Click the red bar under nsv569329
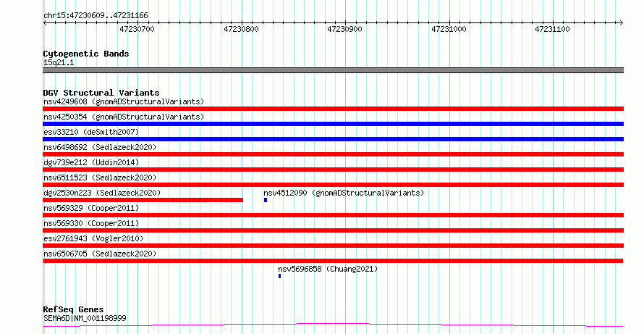Screen dimensions: 644x334 pos(333,215)
